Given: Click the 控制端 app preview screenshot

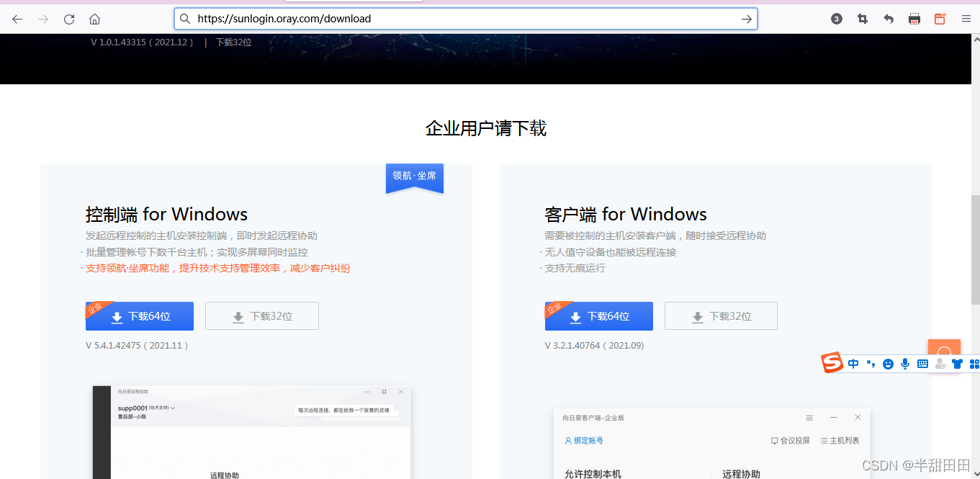Looking at the screenshot, I should tap(251, 432).
